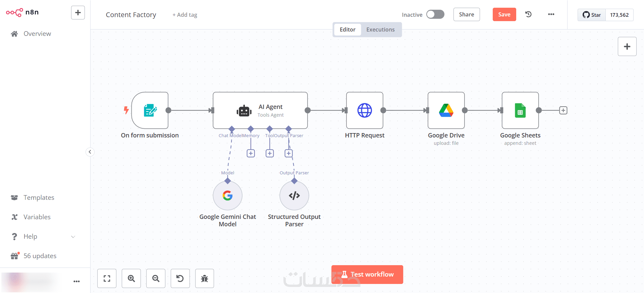Rename the Content Factory workflow title
The height and width of the screenshot is (293, 644).
pyautogui.click(x=131, y=15)
